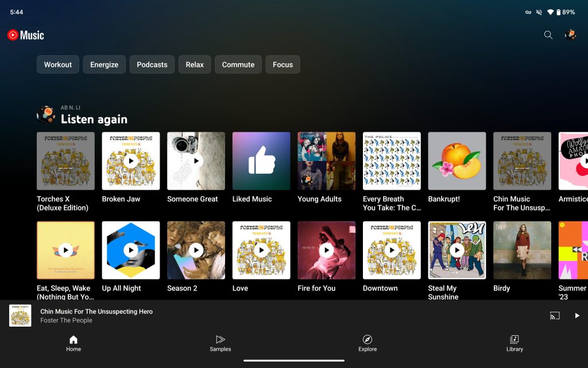588x368 pixels.
Task: Select the Workout mood chip
Action: [x=58, y=64]
